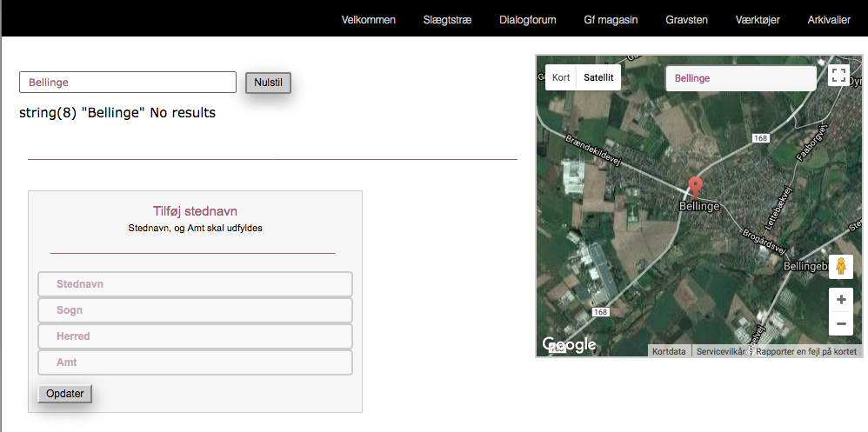Click into the Sogn text field
The image size is (868, 432).
195,310
